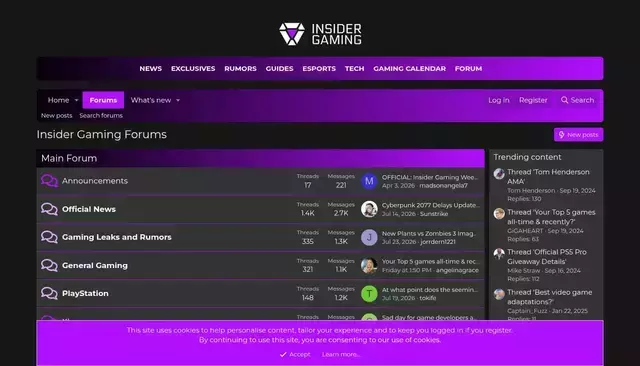Click the search magnifier icon
Screen dimensions: 640x366
[564, 100]
